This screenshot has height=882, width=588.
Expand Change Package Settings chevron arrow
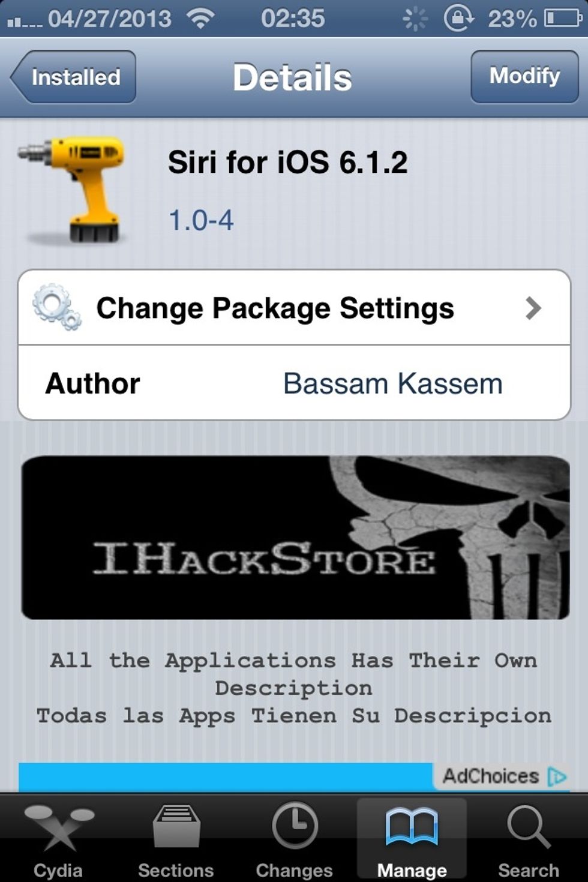533,308
